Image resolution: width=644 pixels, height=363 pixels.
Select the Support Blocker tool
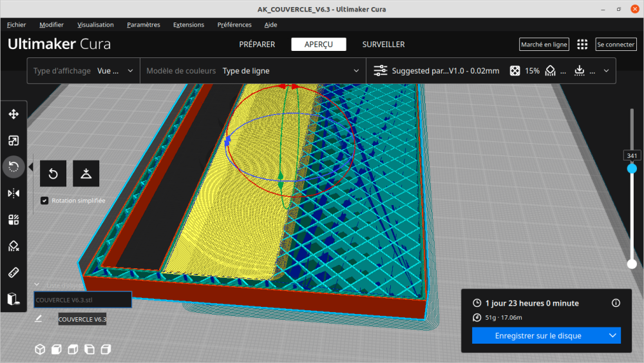click(14, 246)
